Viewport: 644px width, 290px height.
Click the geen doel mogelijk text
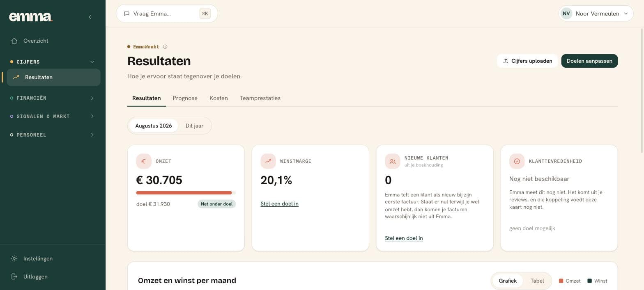pos(532,228)
